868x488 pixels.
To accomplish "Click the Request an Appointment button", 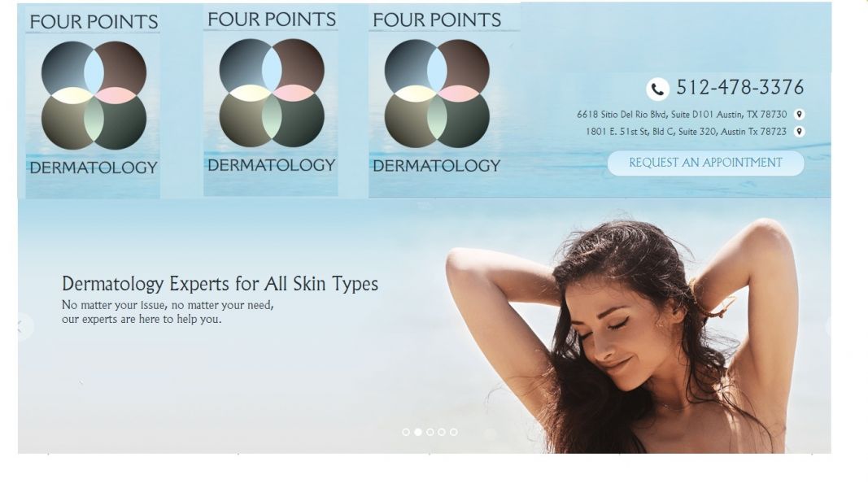I will [706, 163].
